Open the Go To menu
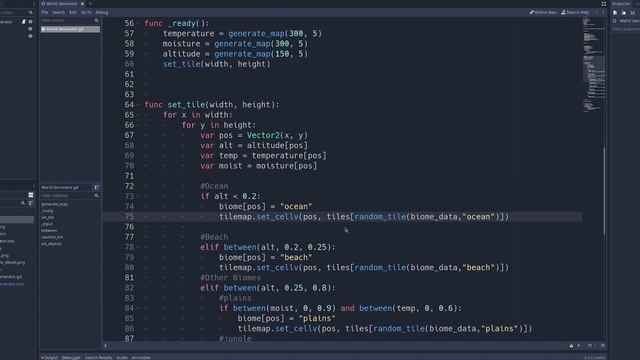640x360 pixels. tap(86, 12)
